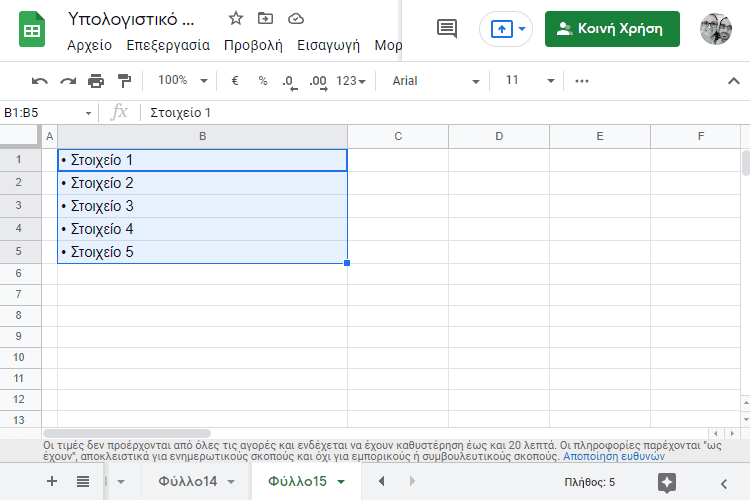
Task: Open the 123 number formats dropdown
Action: (x=351, y=81)
